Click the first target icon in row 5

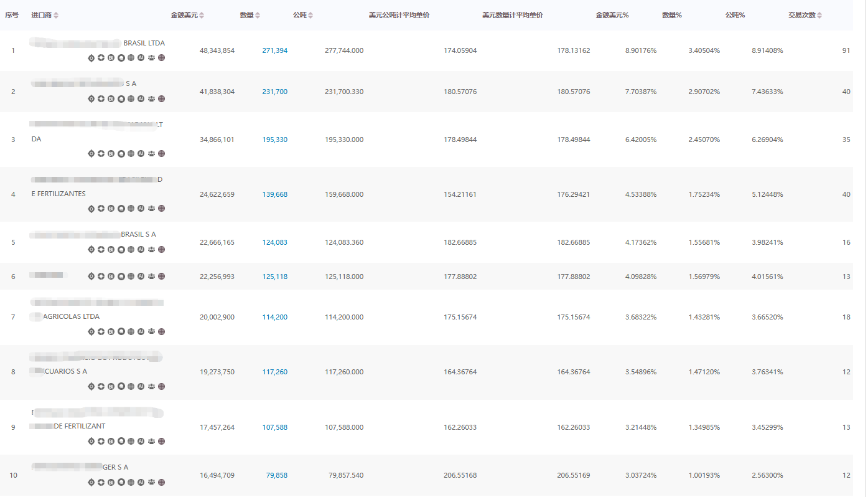[x=91, y=250]
